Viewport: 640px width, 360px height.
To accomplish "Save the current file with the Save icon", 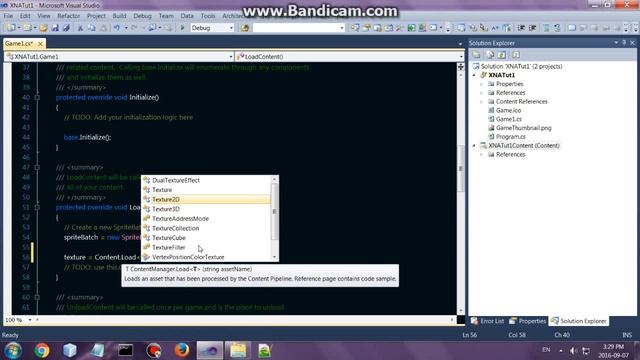I will [55, 28].
